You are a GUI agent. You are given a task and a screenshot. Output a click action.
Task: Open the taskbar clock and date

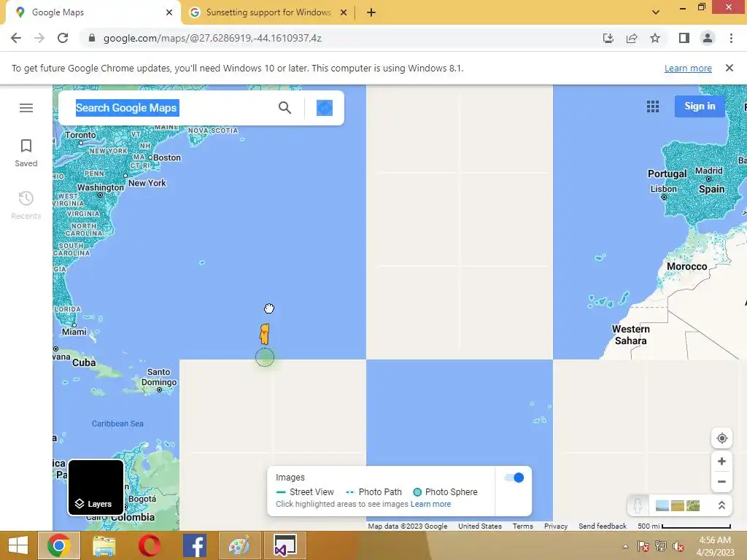click(x=715, y=546)
